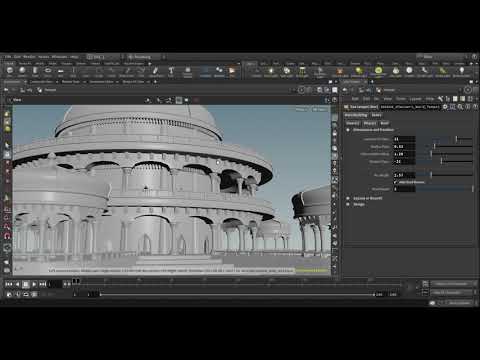This screenshot has width=480, height=360.
Task: Collapse the Dimensions and Position section
Action: (x=348, y=130)
